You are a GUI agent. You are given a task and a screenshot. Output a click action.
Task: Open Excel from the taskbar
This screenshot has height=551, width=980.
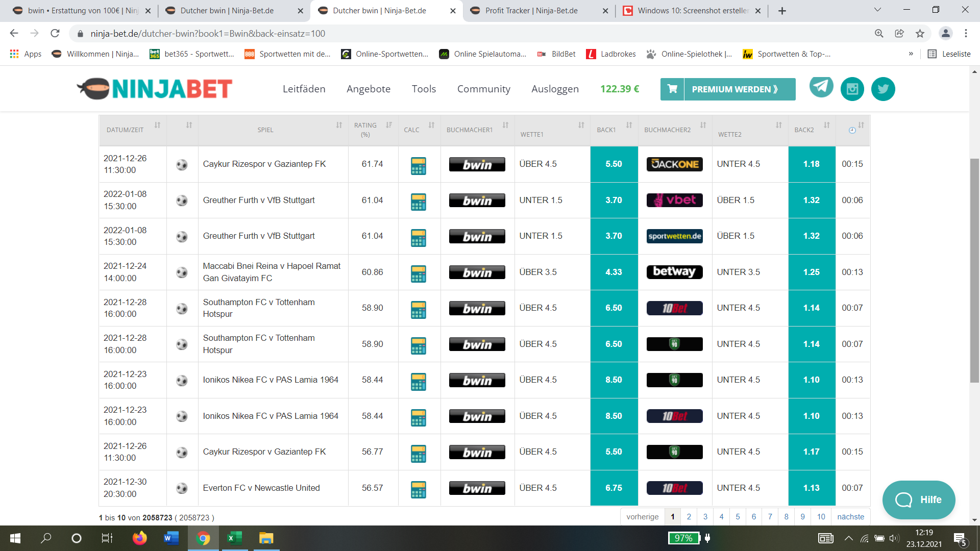(x=234, y=538)
